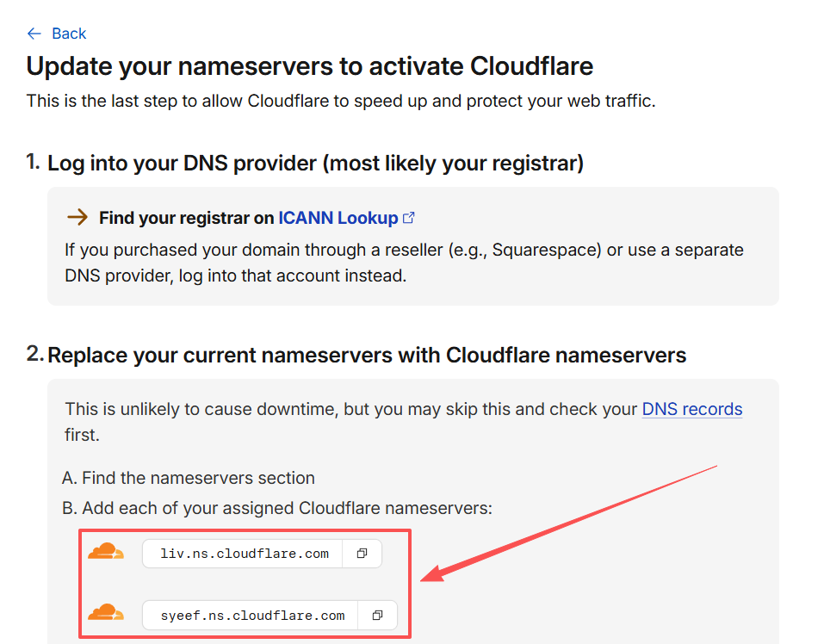The width and height of the screenshot is (824, 644).
Task: Select the liv.ns.cloudflare.com nameserver field
Action: 243,554
